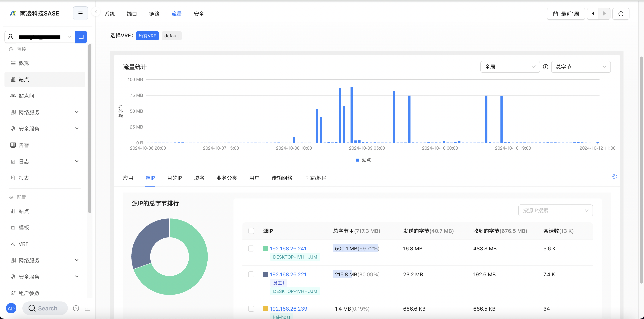Switch to 应用 ranking tab
644x319 pixels.
point(128,178)
